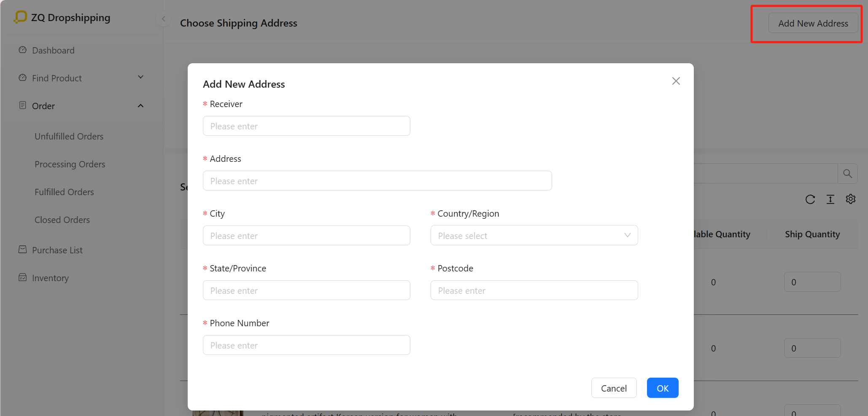The image size is (868, 416).
Task: Go to Fulfilled Orders
Action: pyautogui.click(x=64, y=192)
